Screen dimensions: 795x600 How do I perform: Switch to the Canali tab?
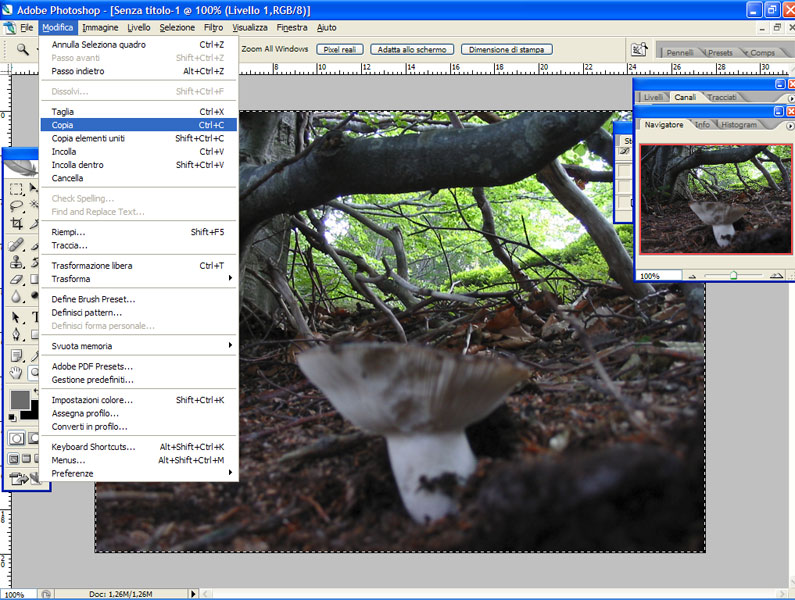[685, 97]
